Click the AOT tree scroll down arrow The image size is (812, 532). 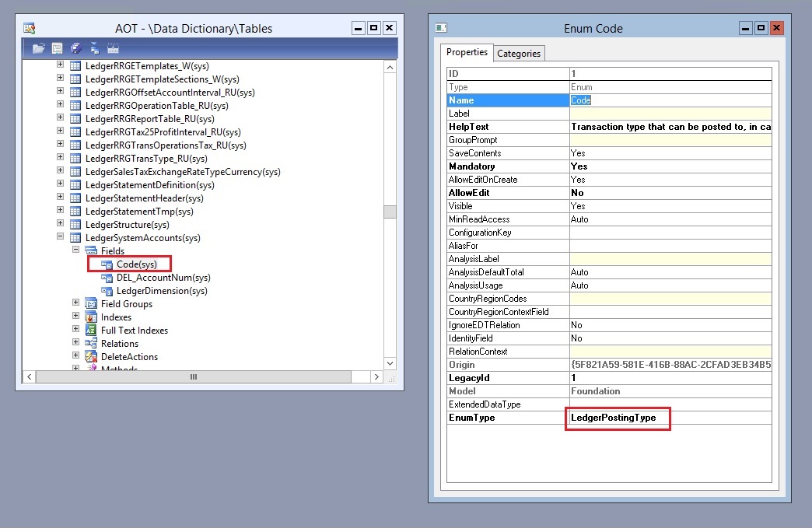coord(390,363)
